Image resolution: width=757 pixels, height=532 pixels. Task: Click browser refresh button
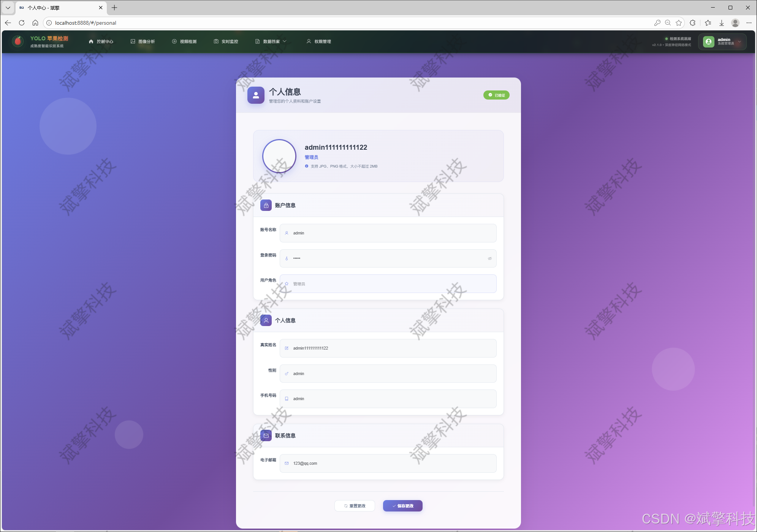(22, 23)
